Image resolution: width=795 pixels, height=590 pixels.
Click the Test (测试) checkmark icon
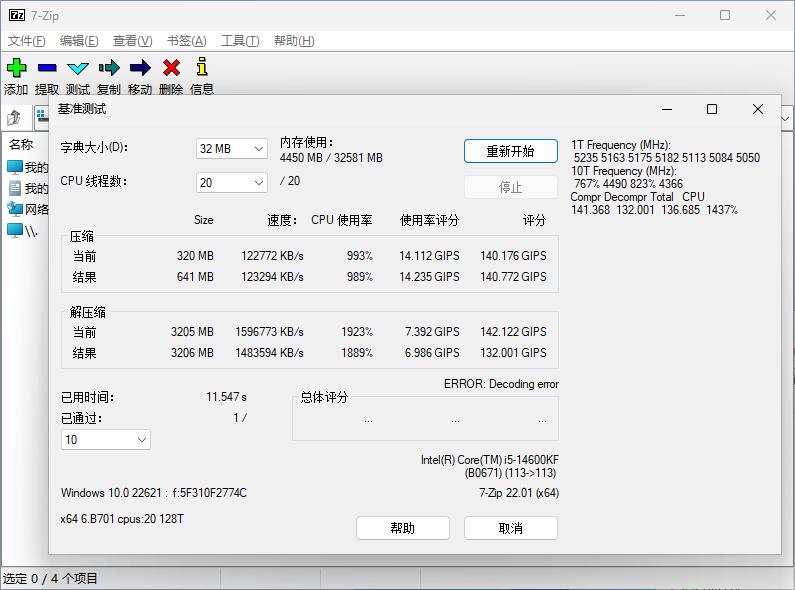tap(78, 68)
